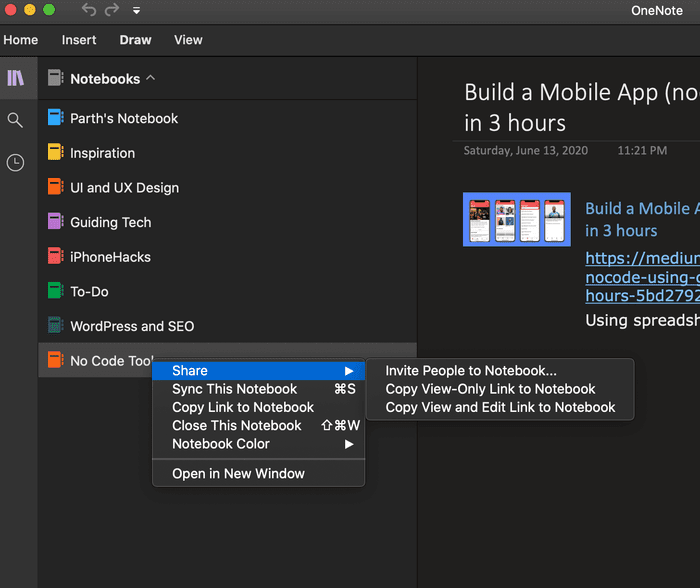Image resolution: width=700 pixels, height=588 pixels.
Task: Click the time 11:21 PM
Action: tap(642, 150)
